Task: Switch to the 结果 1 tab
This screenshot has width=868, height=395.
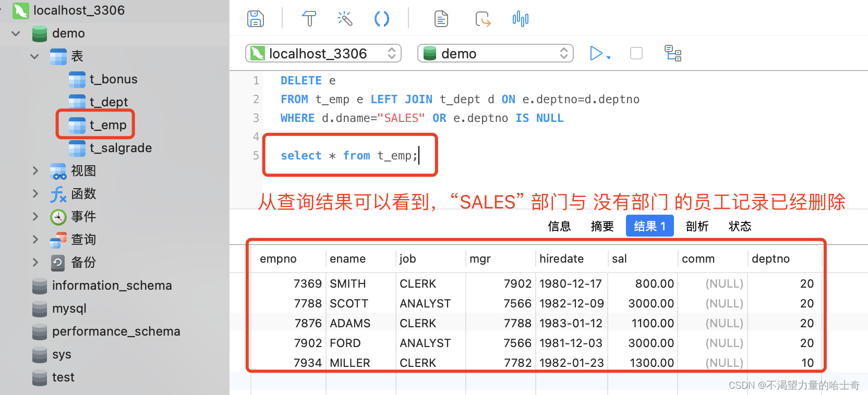Action: click(x=649, y=226)
